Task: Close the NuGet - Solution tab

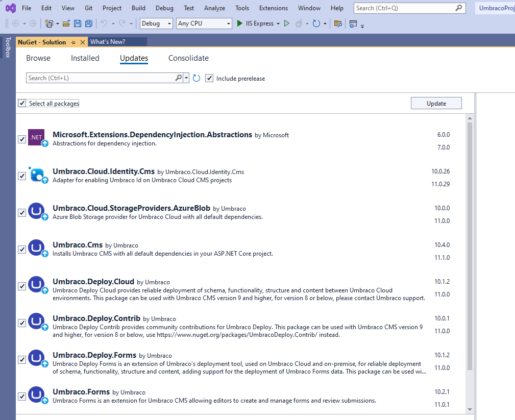Action: click(83, 42)
